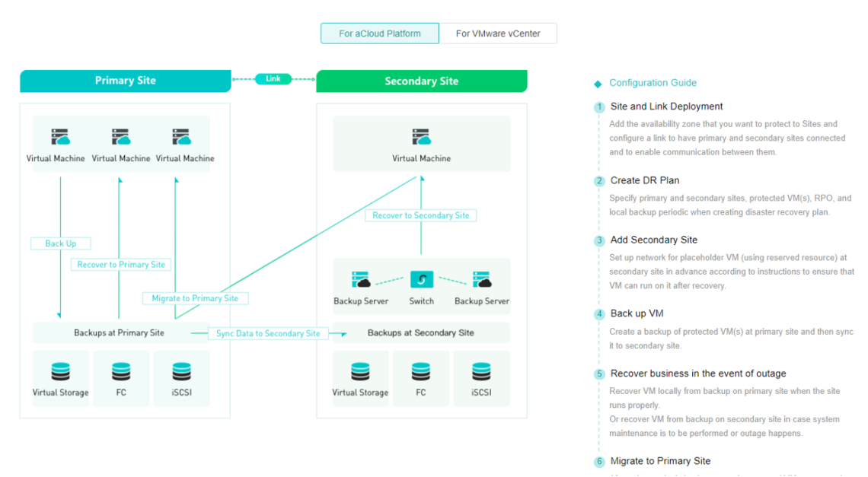Screen dimensions: 868x477
Task: Click step number 2 circle in the guide
Action: (599, 181)
